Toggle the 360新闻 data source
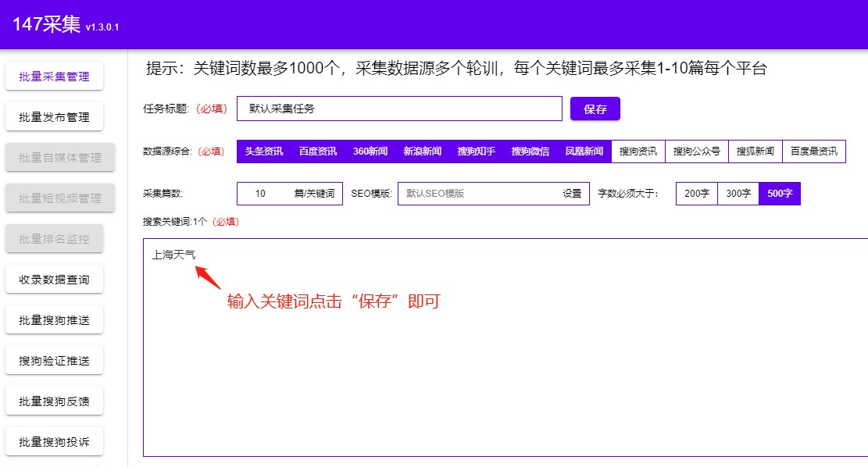Screen dimensions: 868x467 click(370, 151)
